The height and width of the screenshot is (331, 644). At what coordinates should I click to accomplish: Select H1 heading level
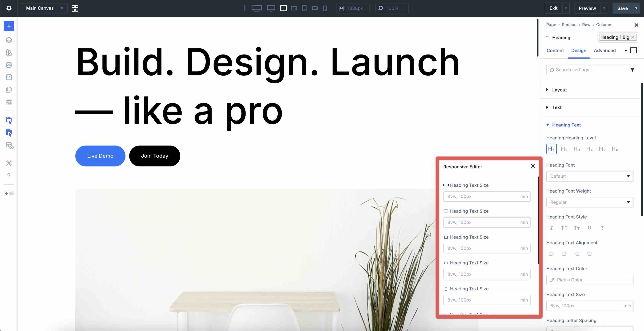pos(551,149)
